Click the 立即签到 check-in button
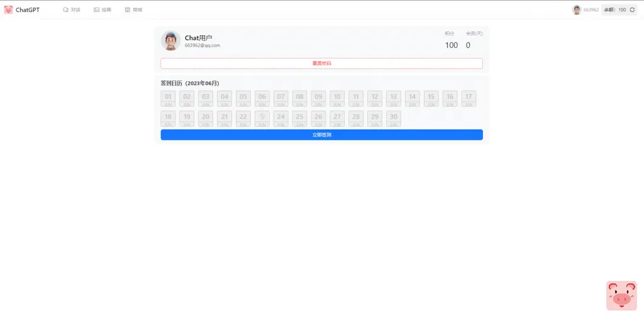 click(x=321, y=134)
